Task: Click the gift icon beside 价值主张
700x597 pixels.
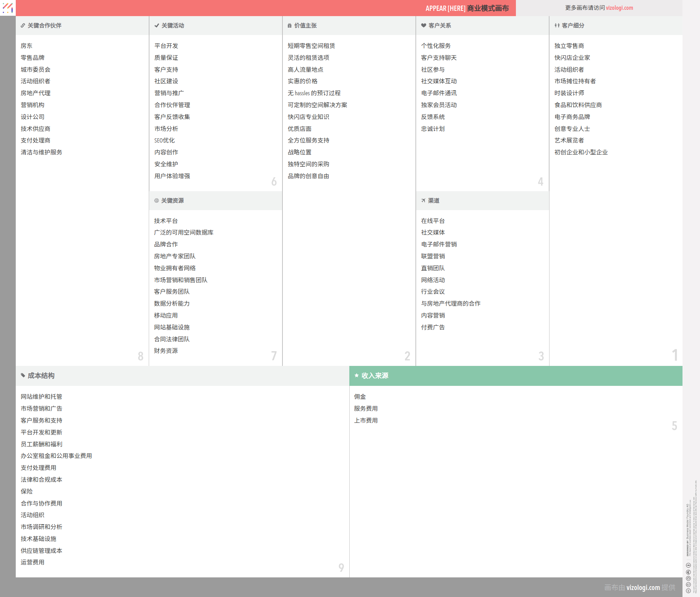Action: [289, 26]
